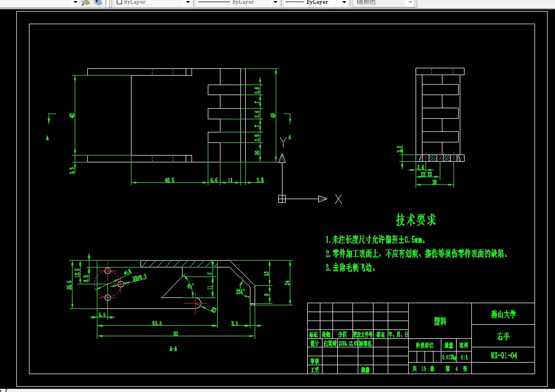The width and height of the screenshot is (555, 392).
Task: Click the 右手 part name cell
Action: pos(503,336)
